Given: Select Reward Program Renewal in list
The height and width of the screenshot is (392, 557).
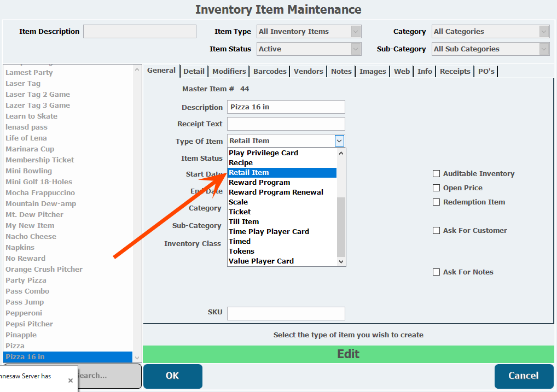Looking at the screenshot, I should click(276, 192).
